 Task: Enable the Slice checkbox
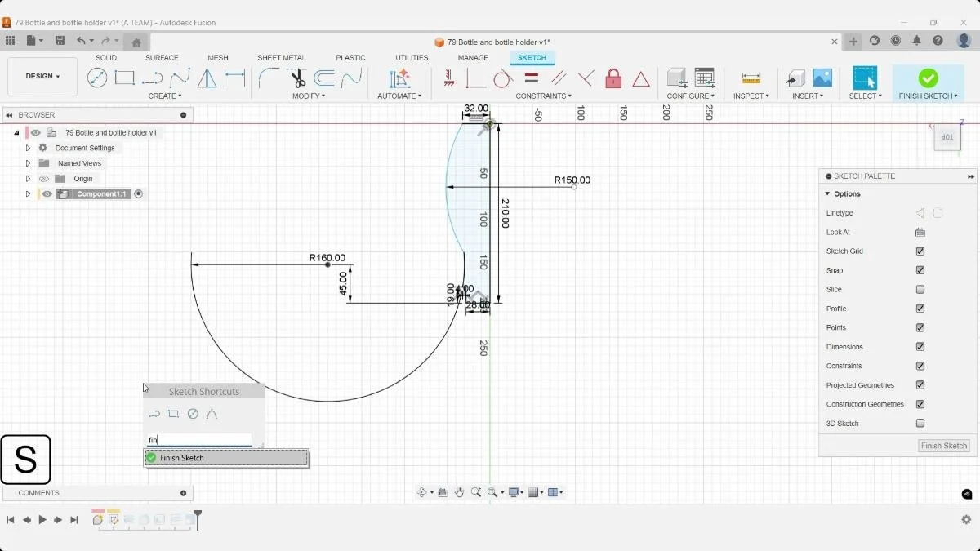coord(920,290)
